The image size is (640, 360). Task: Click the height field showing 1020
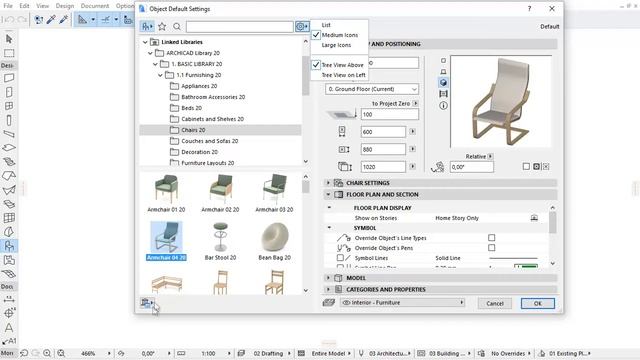click(383, 167)
